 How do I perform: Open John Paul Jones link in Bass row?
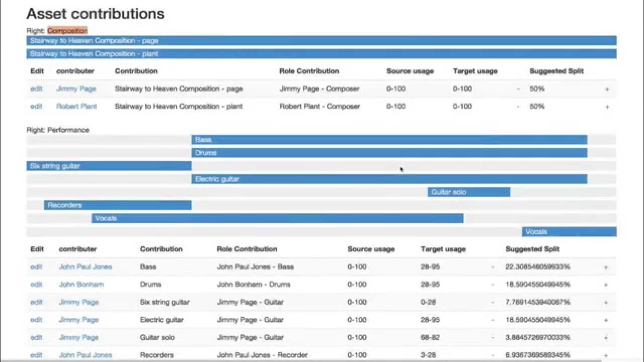click(x=86, y=266)
